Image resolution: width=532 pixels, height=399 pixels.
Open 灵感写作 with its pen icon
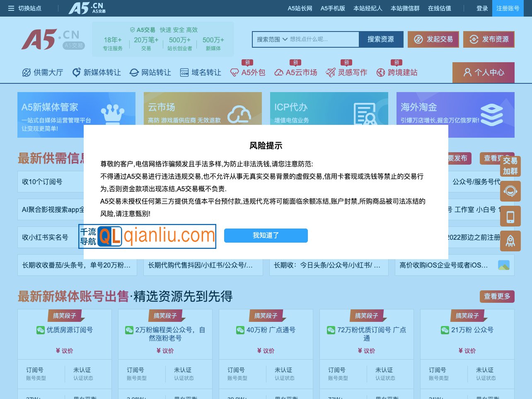click(x=330, y=72)
